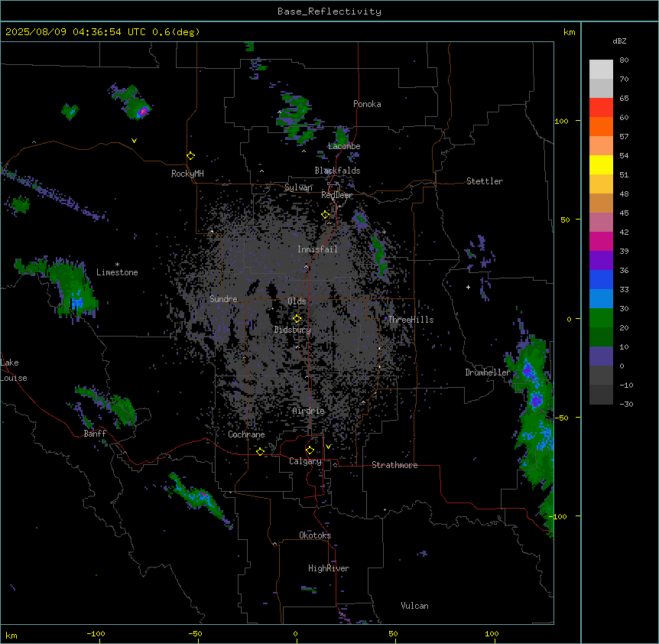This screenshot has width=659, height=644.
Task: Select the dark orange swatch beside the 60 label
Action: pos(601,126)
